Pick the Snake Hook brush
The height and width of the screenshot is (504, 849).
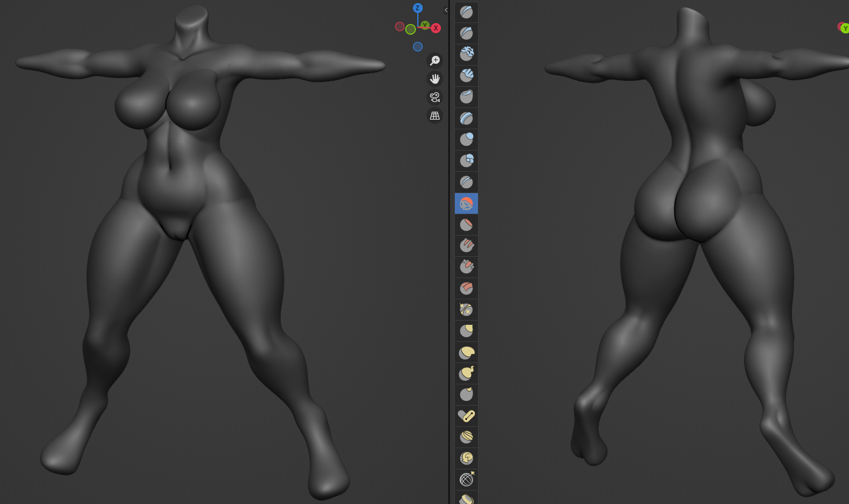[466, 373]
